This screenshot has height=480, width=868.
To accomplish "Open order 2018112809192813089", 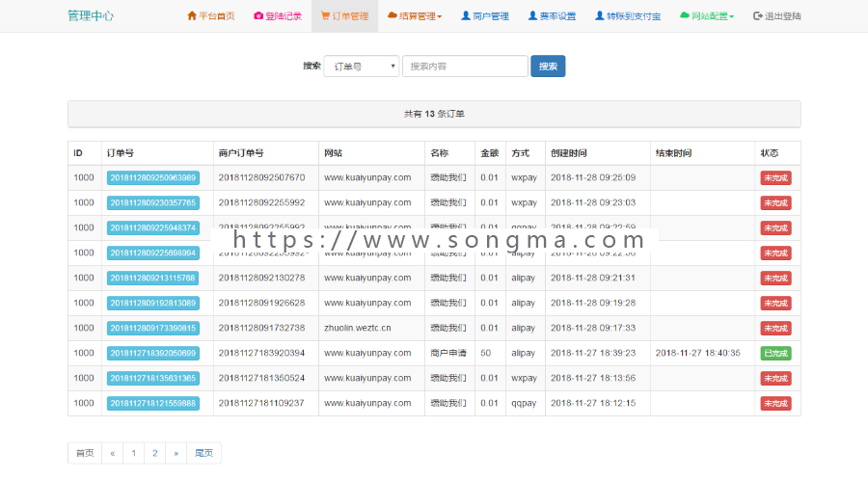I will pos(152,303).
